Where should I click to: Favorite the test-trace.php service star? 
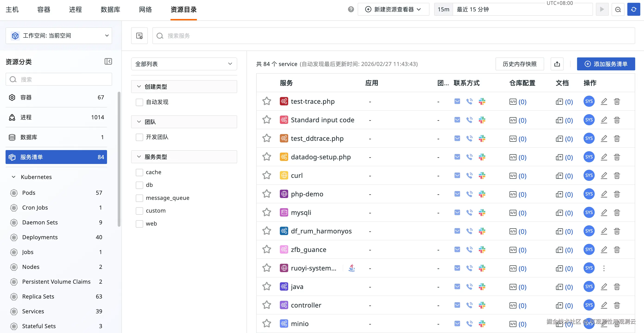[x=266, y=101]
